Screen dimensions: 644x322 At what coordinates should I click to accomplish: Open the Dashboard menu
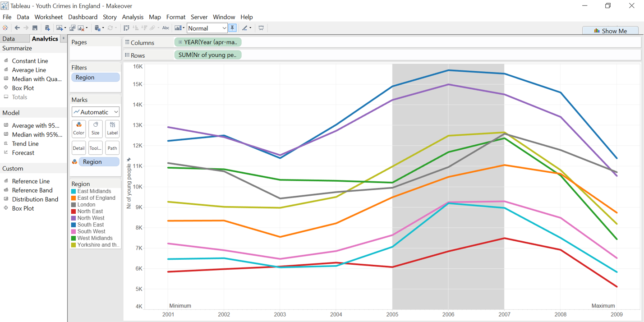point(83,17)
